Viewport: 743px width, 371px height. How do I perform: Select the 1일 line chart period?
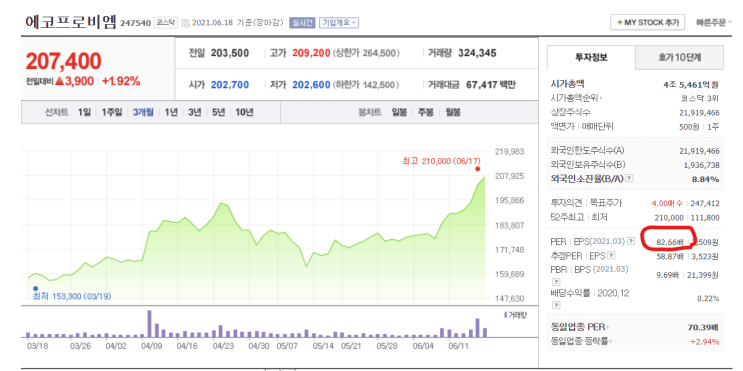84,112
